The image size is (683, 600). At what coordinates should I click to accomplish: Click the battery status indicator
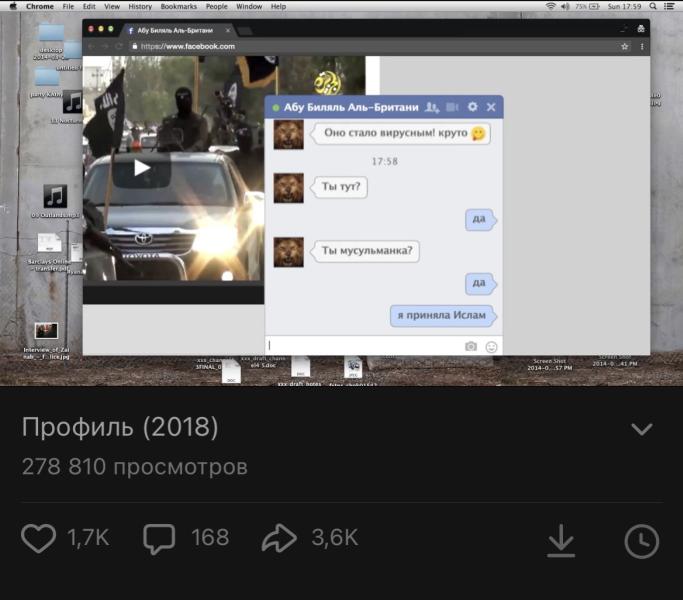coord(587,6)
